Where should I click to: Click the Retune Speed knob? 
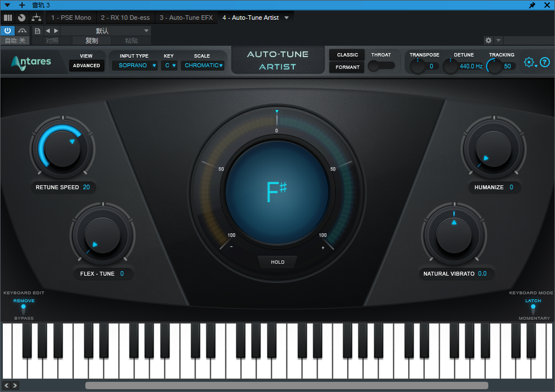pos(63,149)
